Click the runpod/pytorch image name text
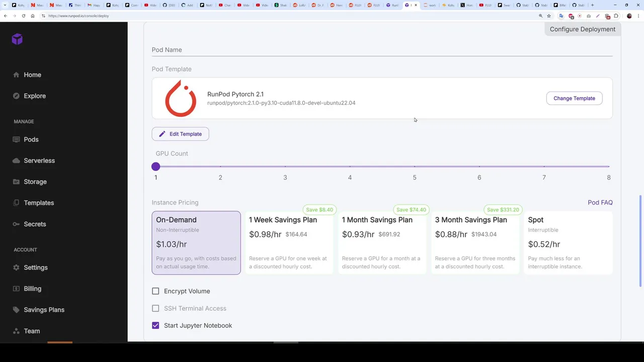 (x=281, y=103)
